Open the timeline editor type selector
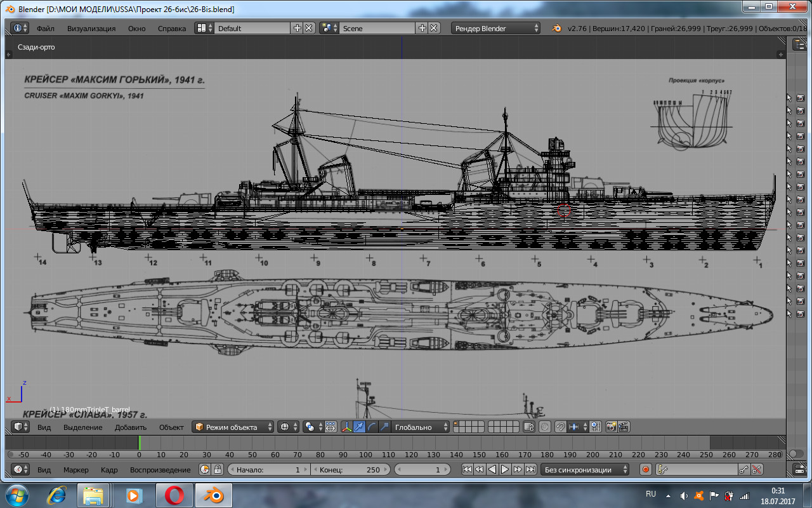The height and width of the screenshot is (508, 812). click(x=21, y=469)
